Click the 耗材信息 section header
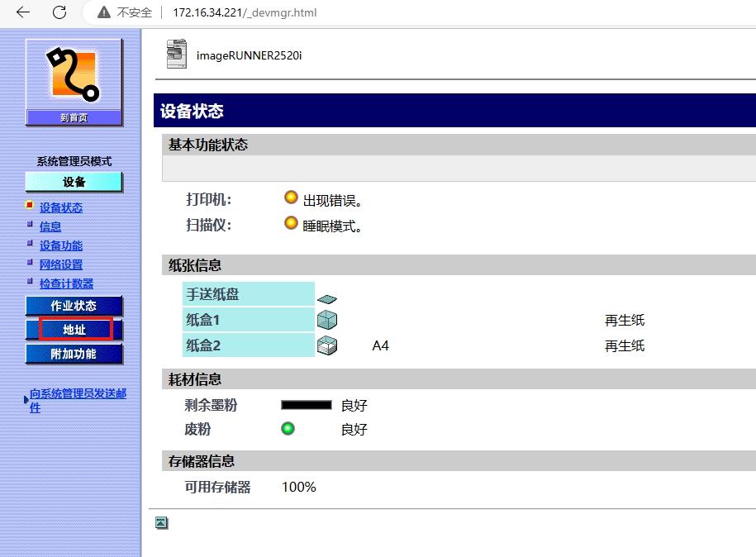The image size is (756, 557). tap(459, 379)
